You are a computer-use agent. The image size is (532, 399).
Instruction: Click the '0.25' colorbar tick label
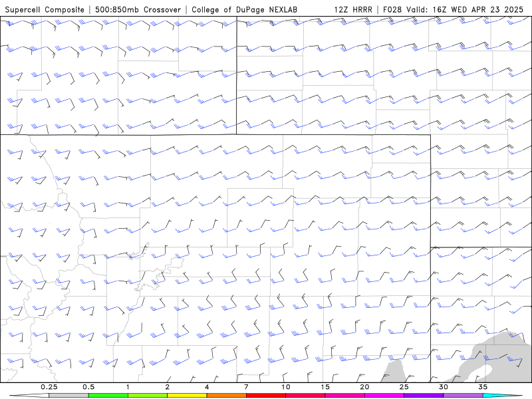(49, 387)
